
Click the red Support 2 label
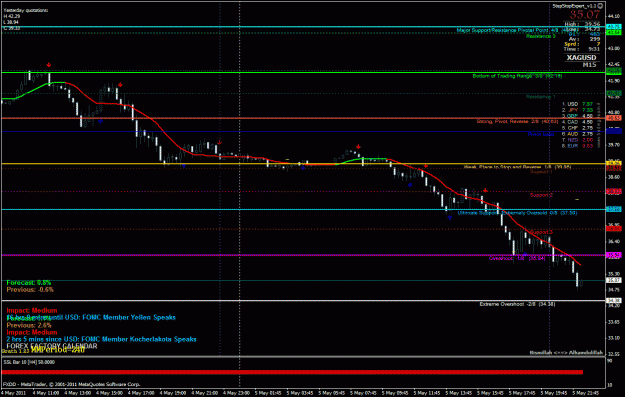coord(541,195)
